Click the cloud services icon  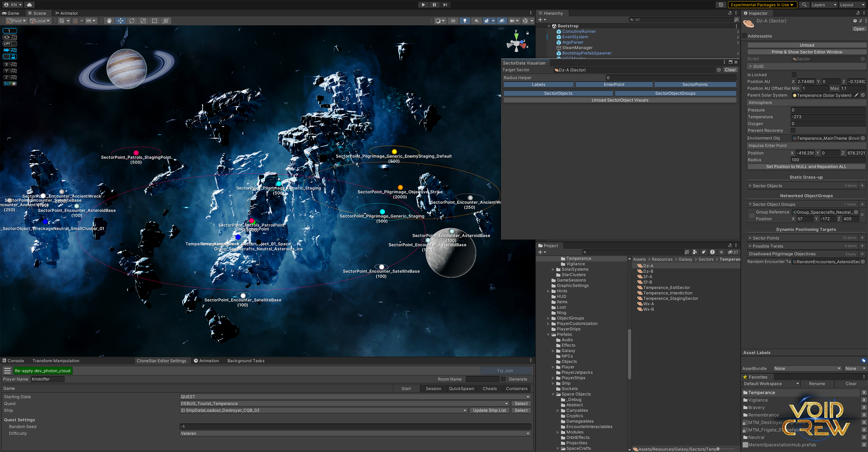point(29,5)
